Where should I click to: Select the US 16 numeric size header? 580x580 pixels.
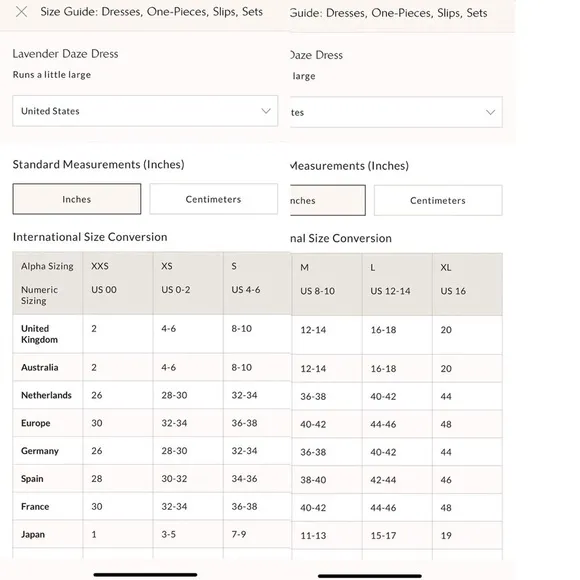pos(453,291)
